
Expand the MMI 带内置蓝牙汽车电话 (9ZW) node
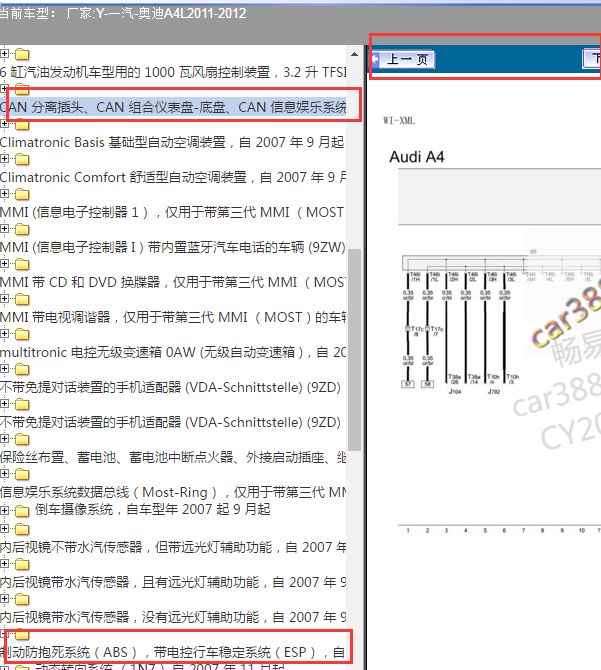click(x=4, y=229)
